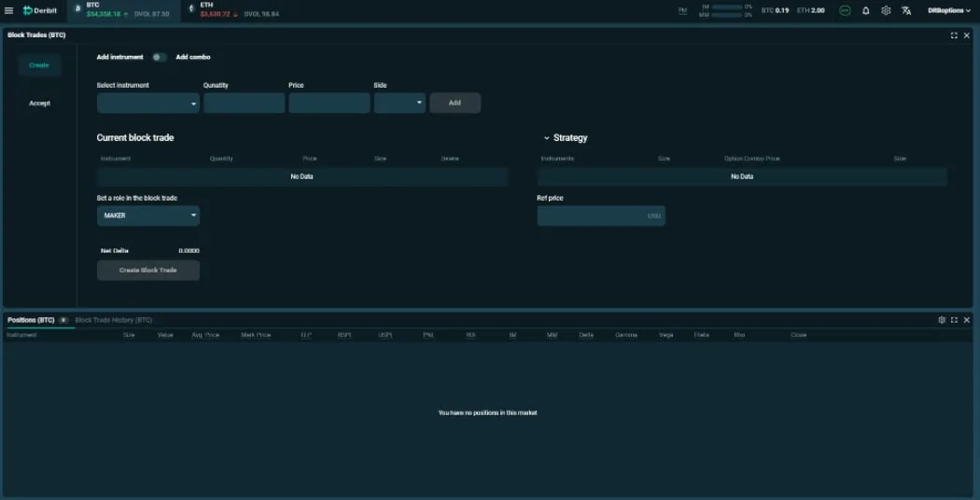Switch to the BTC market tab
The width and height of the screenshot is (980, 500).
pyautogui.click(x=124, y=10)
